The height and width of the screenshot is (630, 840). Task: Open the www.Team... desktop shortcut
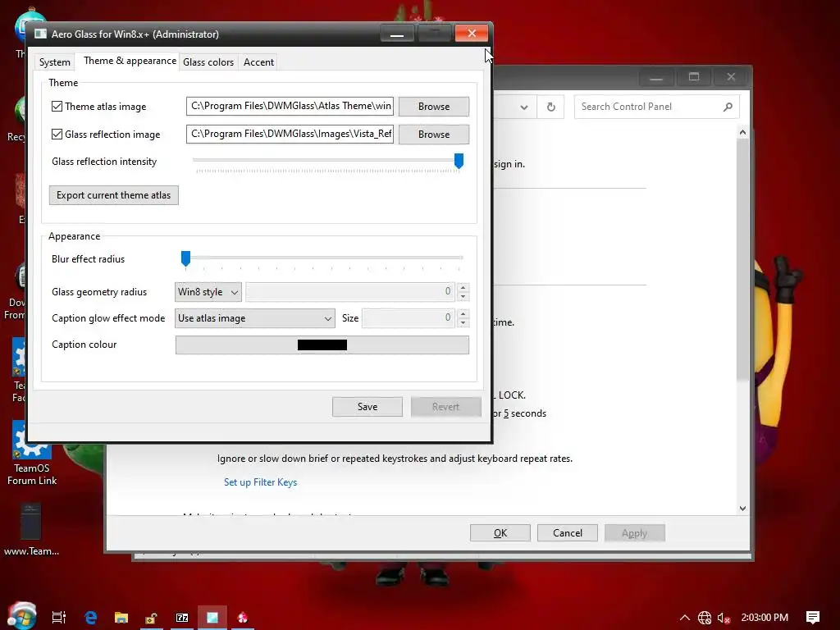[x=31, y=529]
